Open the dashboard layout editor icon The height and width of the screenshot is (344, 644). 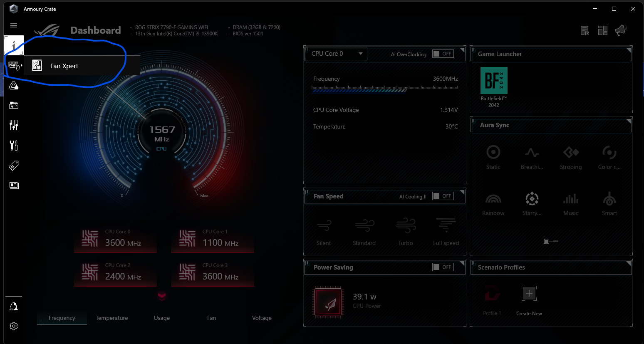pyautogui.click(x=602, y=30)
